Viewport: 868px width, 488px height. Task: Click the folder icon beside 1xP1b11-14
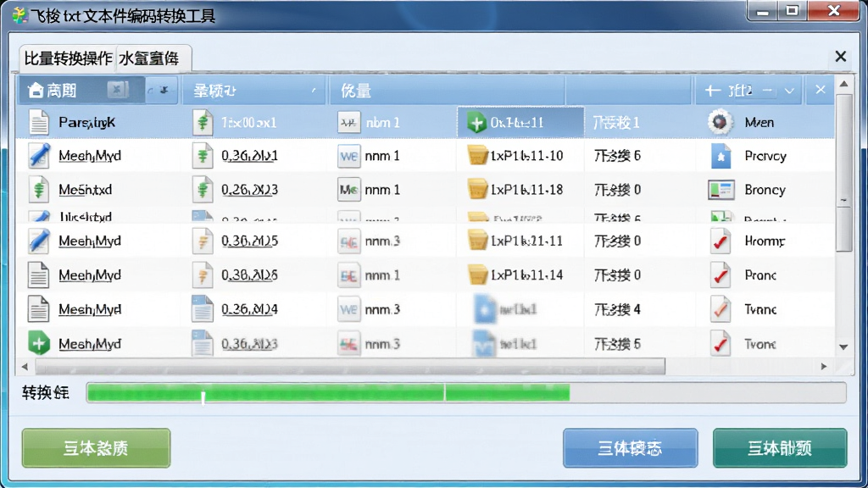477,275
